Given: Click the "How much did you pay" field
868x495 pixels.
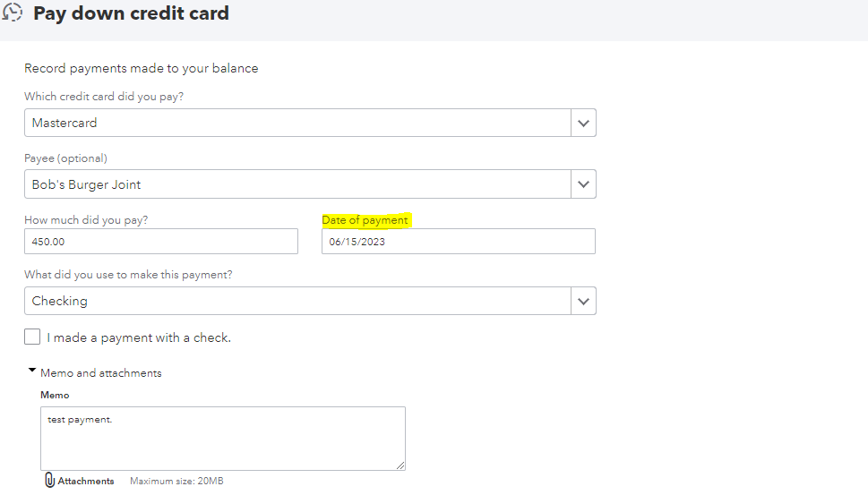Looking at the screenshot, I should 161,242.
